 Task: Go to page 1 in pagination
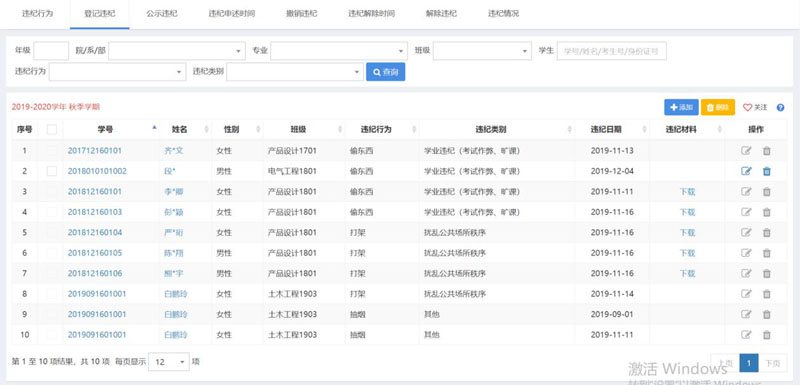point(749,363)
